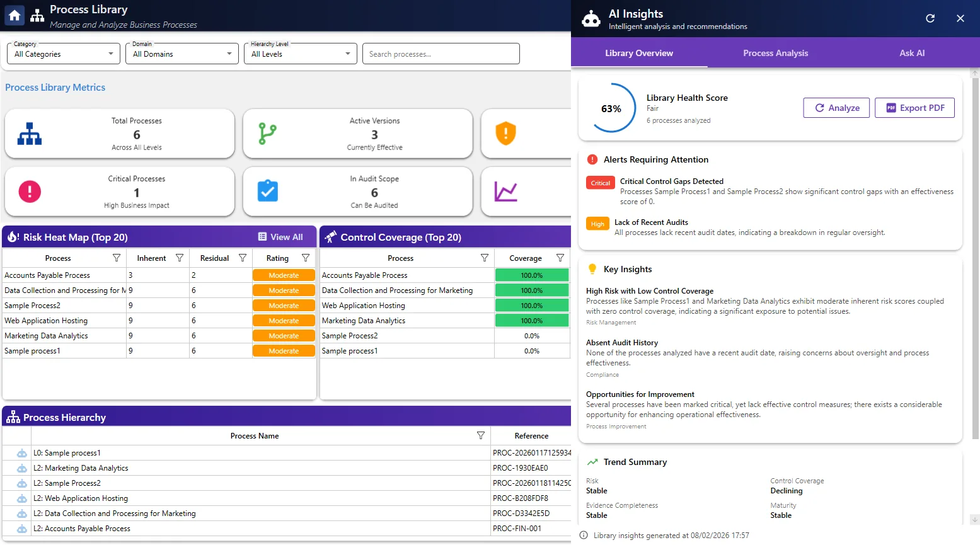
Task: Switch to the Library Overview tab
Action: click(x=639, y=53)
